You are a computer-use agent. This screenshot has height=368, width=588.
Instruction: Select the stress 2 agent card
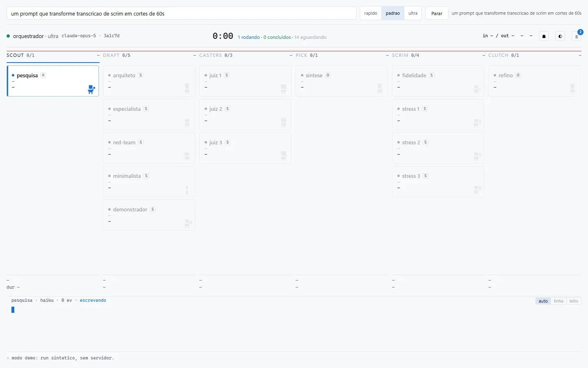[x=438, y=148]
